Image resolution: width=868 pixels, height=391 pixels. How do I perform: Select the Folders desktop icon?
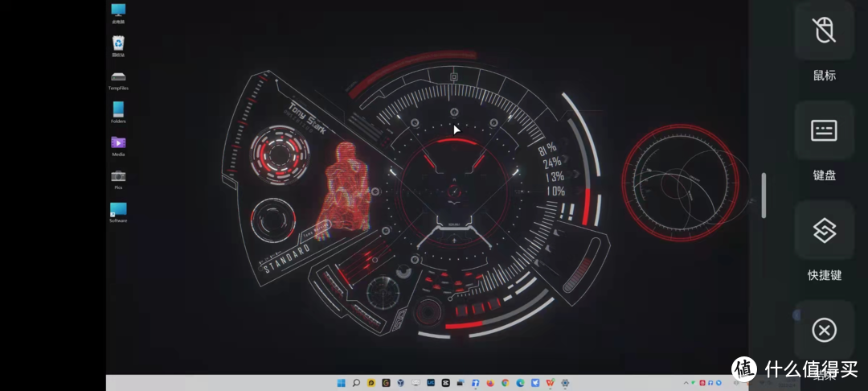click(x=118, y=113)
